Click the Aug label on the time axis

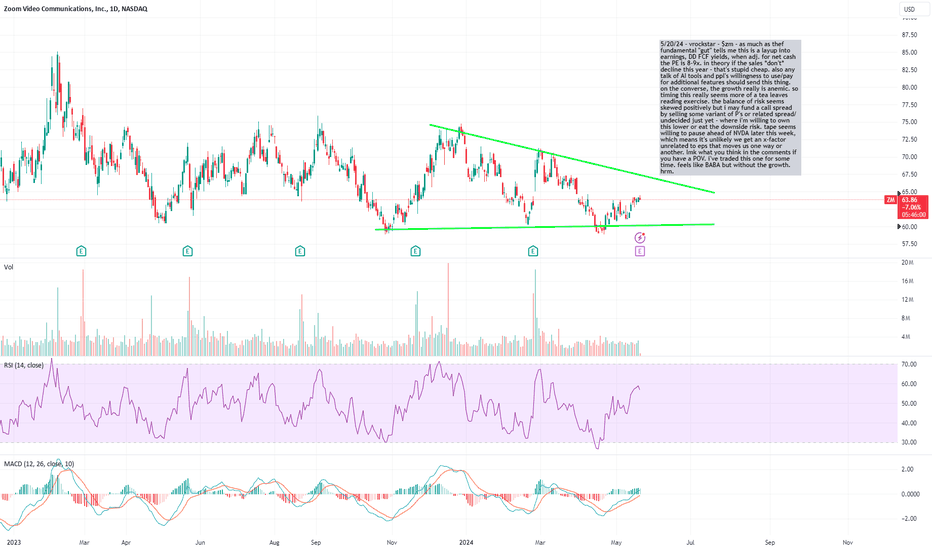click(x=274, y=542)
